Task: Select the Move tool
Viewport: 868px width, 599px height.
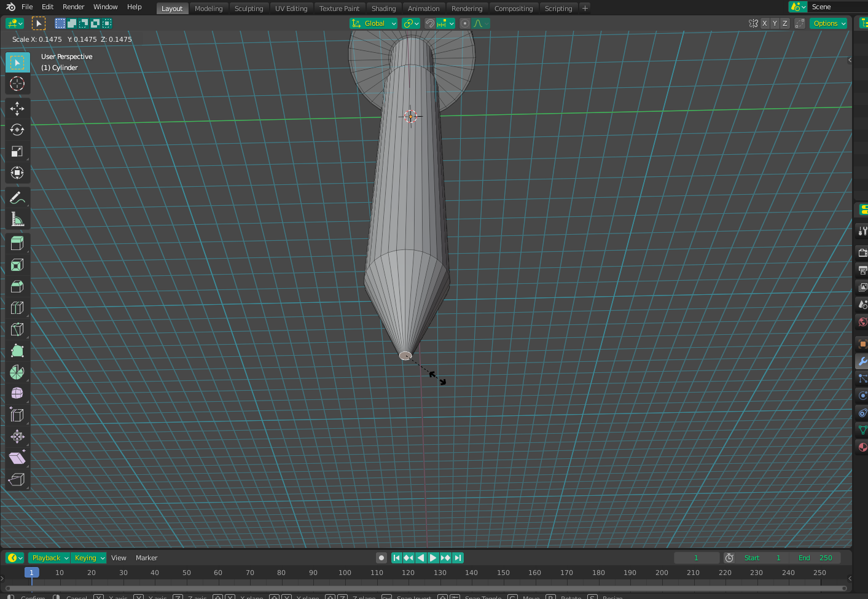Action: coord(17,109)
